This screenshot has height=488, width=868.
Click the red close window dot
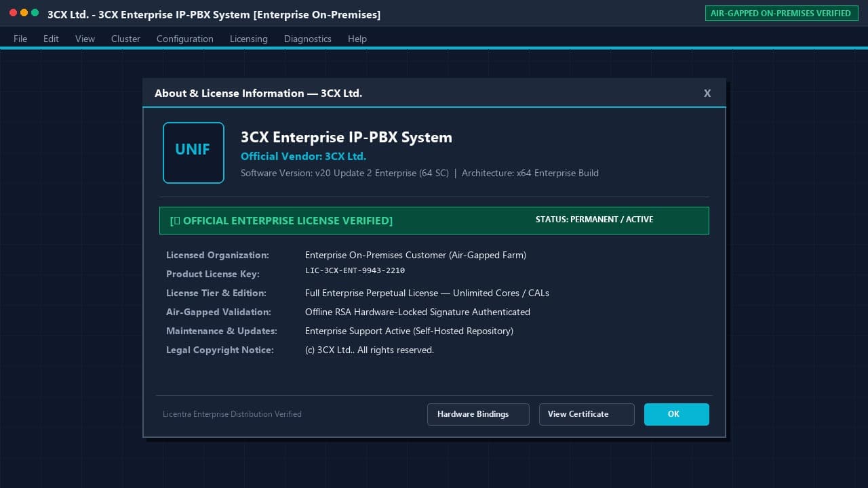pyautogui.click(x=13, y=13)
